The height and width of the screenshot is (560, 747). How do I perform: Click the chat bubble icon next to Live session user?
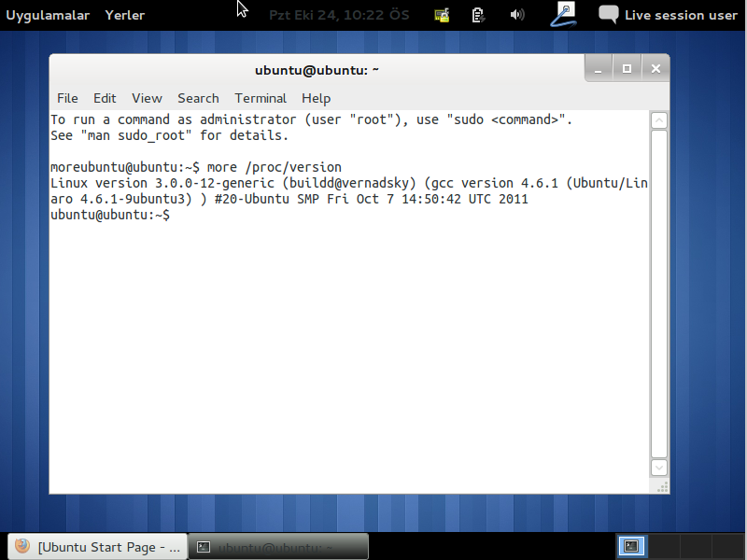(x=608, y=13)
